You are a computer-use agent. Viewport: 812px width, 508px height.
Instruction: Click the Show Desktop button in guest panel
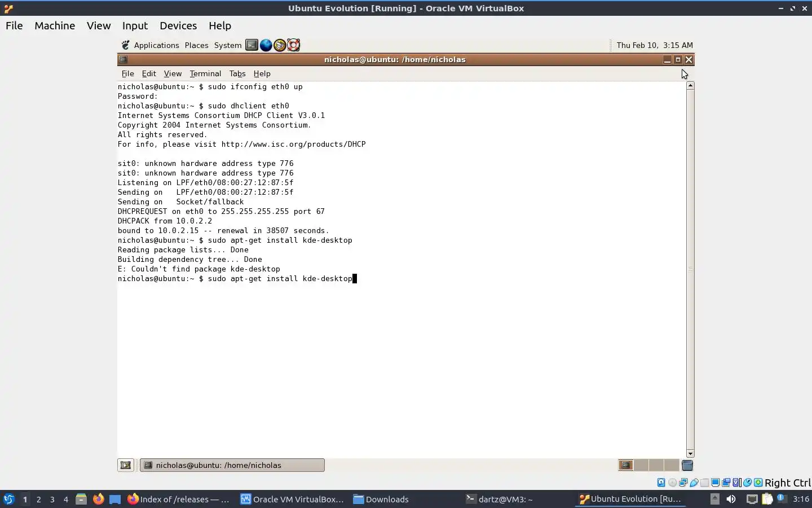126,465
